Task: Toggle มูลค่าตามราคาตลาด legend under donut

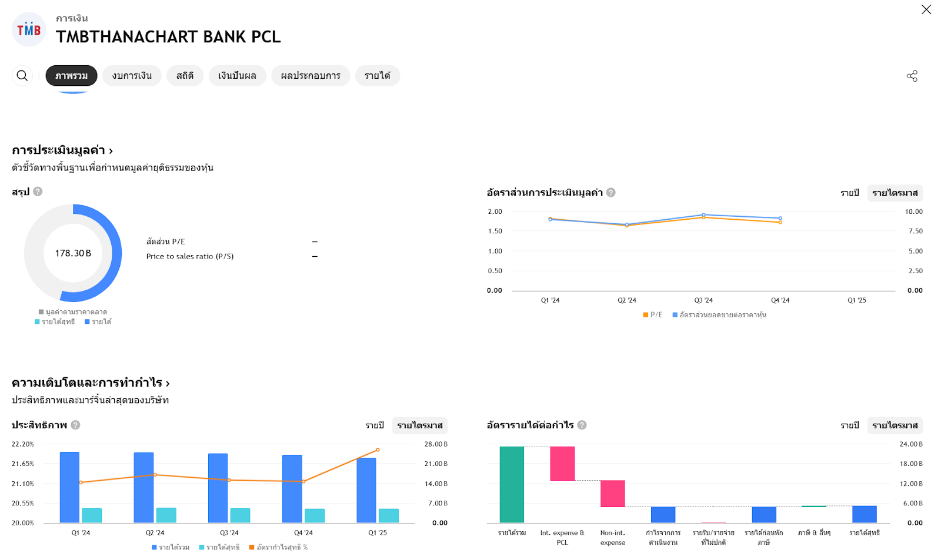Action: coord(73,312)
